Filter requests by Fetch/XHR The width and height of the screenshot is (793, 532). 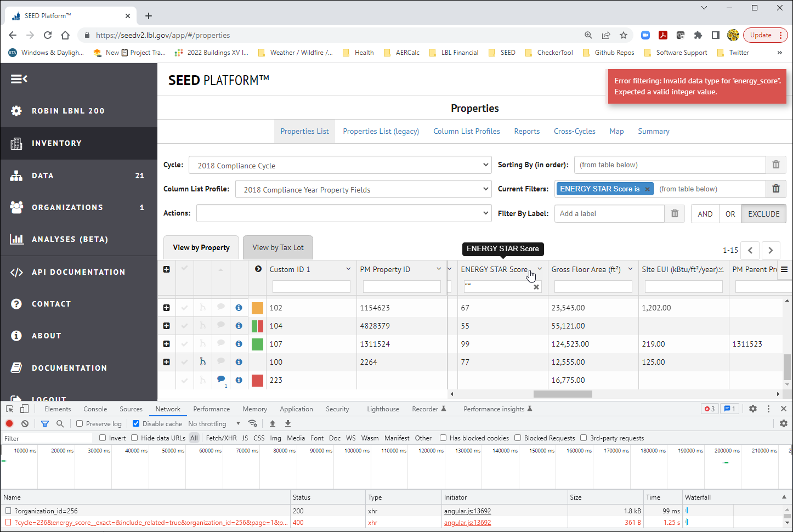tap(221, 438)
